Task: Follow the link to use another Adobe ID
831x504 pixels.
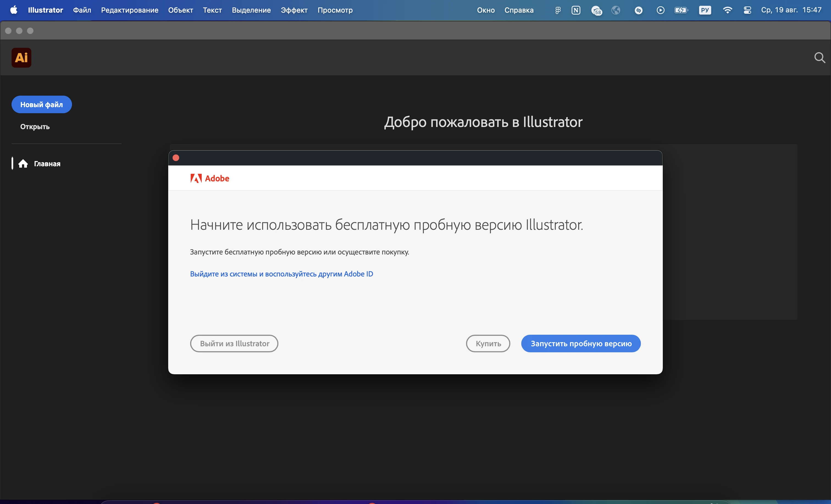Action: tap(282, 274)
